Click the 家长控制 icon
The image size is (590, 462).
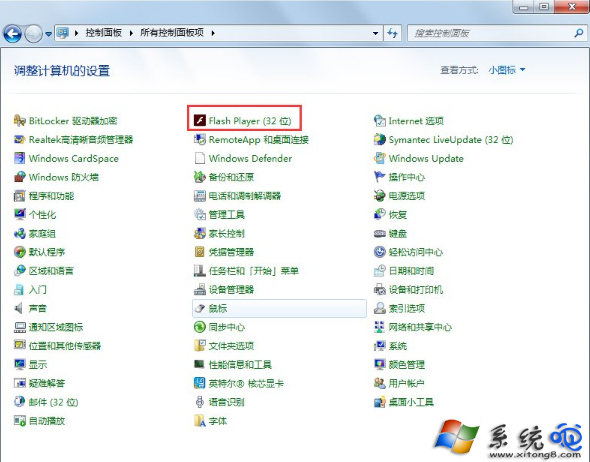click(199, 233)
